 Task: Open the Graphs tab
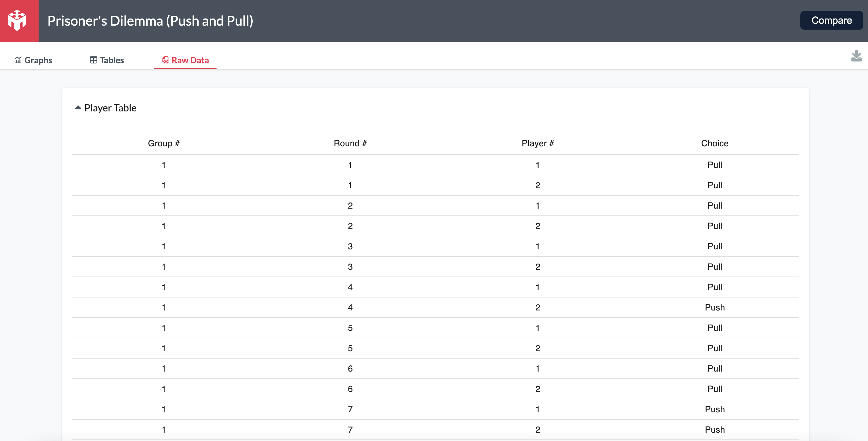click(x=33, y=60)
